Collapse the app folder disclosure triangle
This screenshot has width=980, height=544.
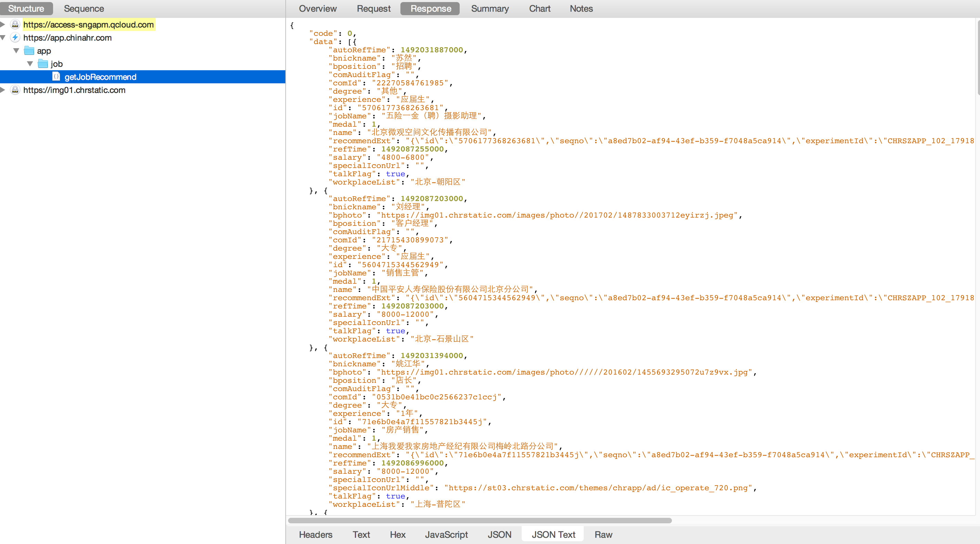coord(16,51)
